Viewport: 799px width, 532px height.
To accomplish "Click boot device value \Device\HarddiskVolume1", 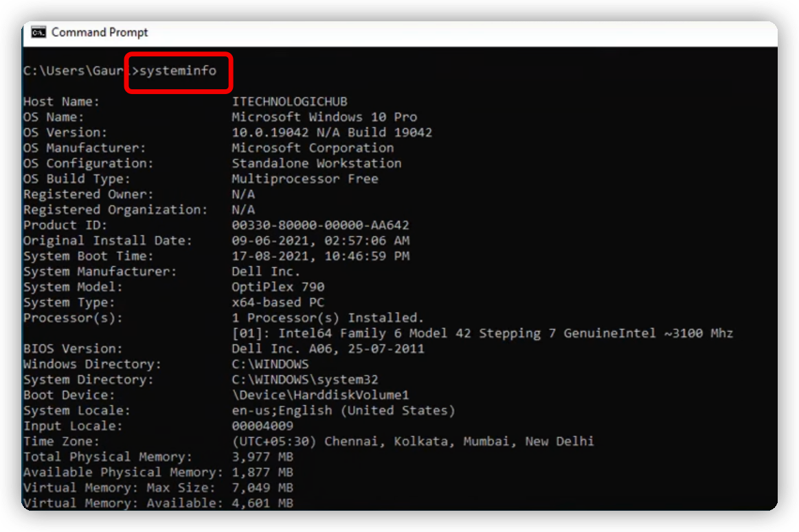I will [320, 395].
